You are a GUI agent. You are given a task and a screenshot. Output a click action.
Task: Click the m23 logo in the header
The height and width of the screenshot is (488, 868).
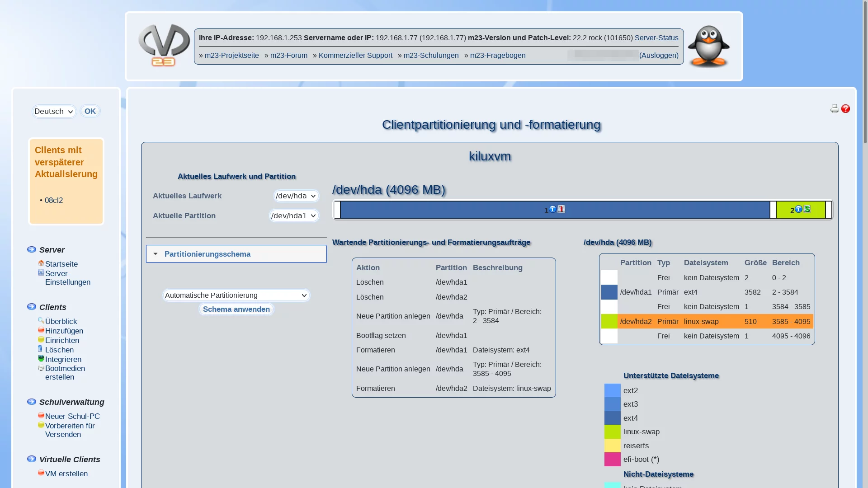click(x=164, y=45)
